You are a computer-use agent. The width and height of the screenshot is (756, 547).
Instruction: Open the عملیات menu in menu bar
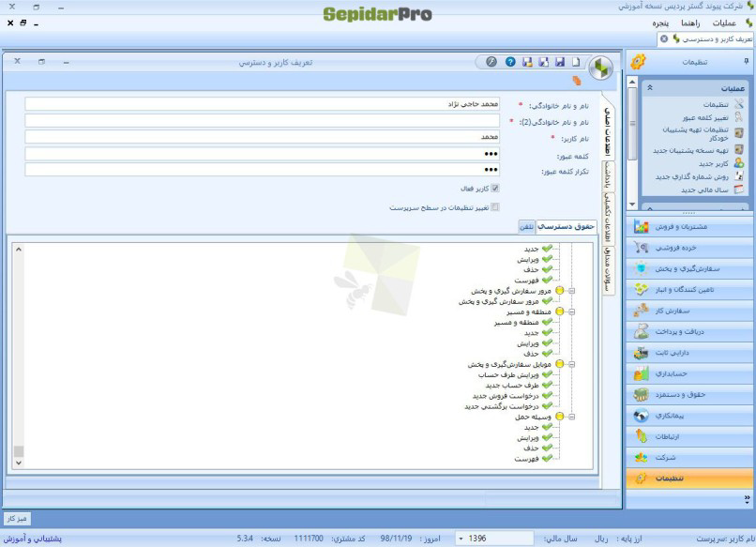pyautogui.click(x=724, y=23)
